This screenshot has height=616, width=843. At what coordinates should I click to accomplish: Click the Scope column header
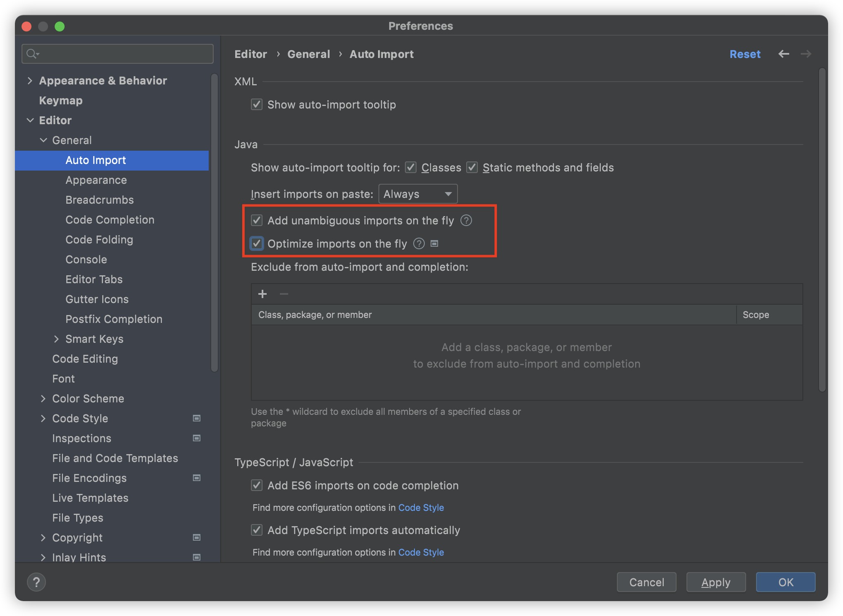[x=769, y=315]
